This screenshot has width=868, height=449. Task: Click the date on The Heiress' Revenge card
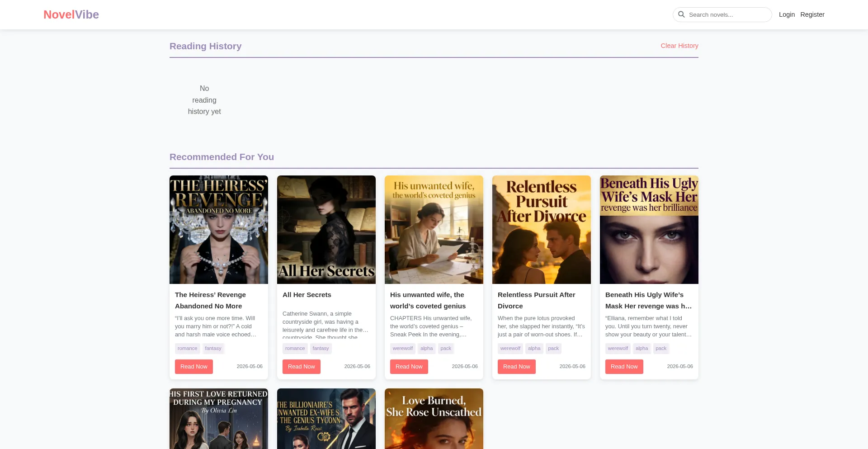(x=250, y=367)
